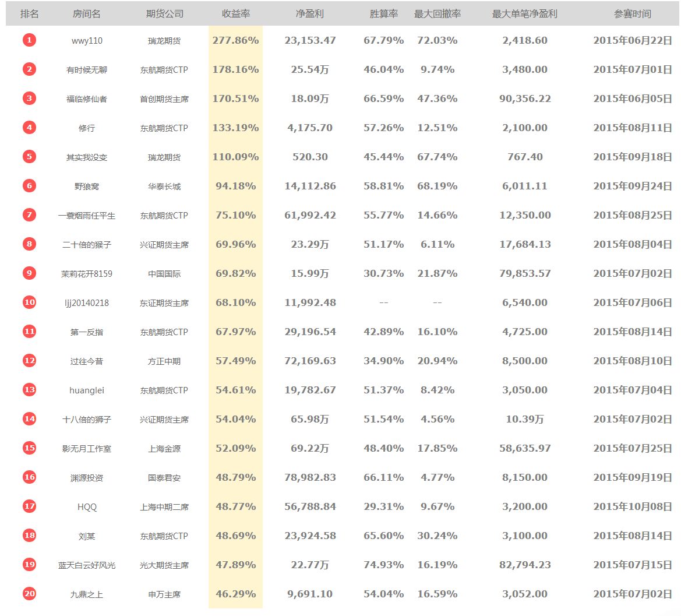Viewport: 681px width, 616px height.
Task: Click 首创期货主席 company cell
Action: pos(164,99)
